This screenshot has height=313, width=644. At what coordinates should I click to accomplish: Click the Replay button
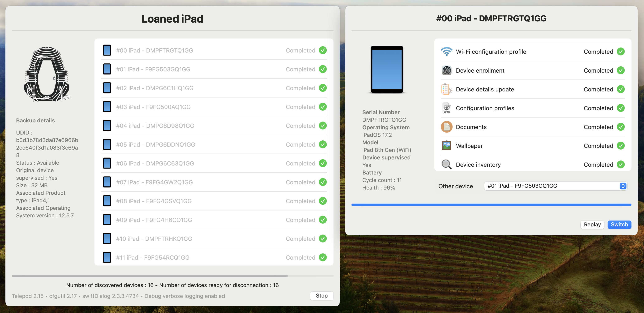tap(592, 224)
